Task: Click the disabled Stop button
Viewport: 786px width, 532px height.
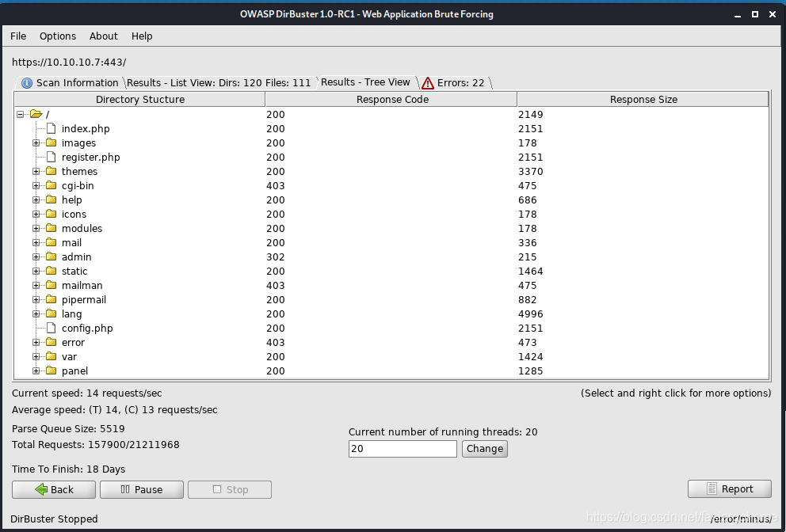Action: coord(230,489)
